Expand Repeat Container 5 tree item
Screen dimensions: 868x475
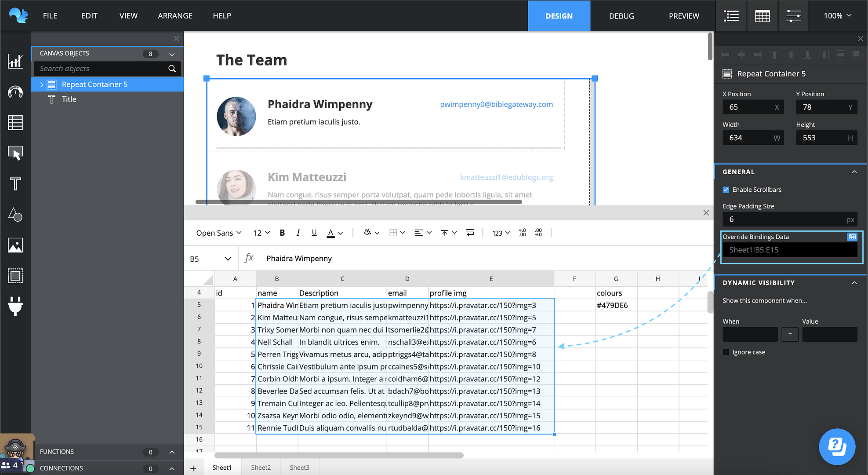pyautogui.click(x=42, y=84)
